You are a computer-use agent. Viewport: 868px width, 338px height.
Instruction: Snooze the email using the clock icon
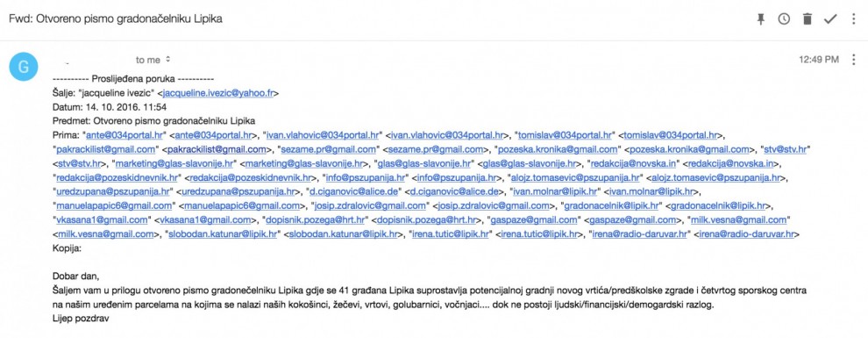point(784,18)
